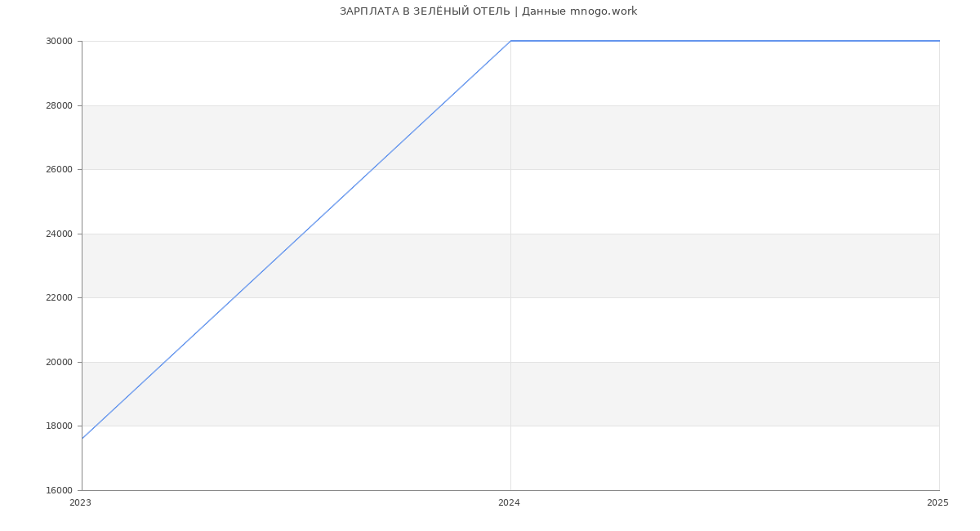Screen dimensions: 980x531
Task: Click the 2024 x-axis label
Action: point(509,503)
